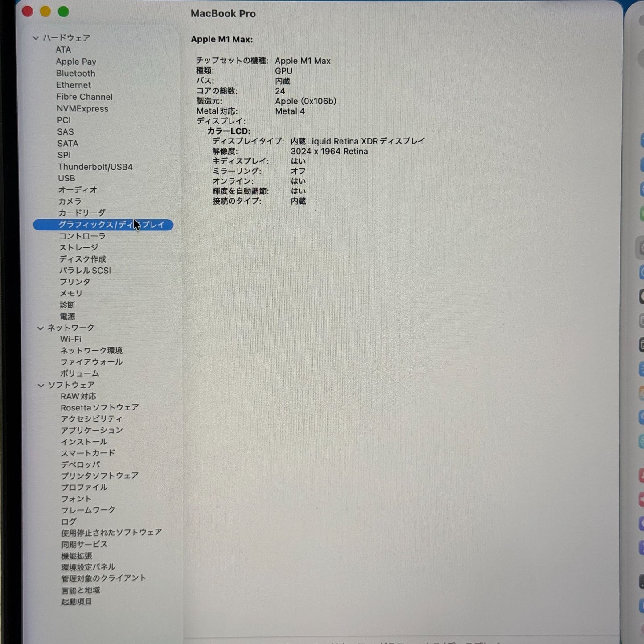Click the Metal 4 value
This screenshot has height=644, width=644.
290,111
